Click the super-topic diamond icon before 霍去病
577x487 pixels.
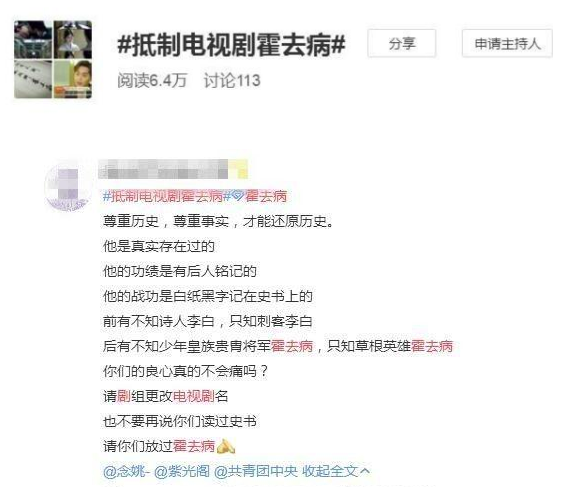click(238, 196)
